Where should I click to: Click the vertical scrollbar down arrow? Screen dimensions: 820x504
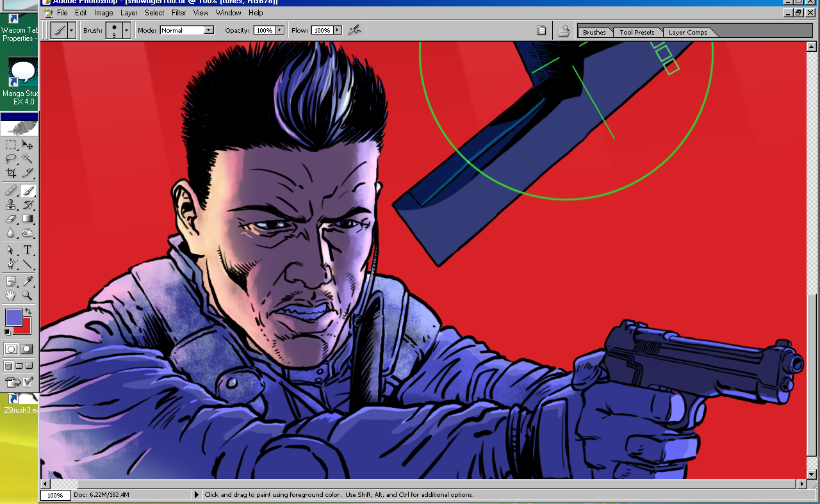point(812,474)
